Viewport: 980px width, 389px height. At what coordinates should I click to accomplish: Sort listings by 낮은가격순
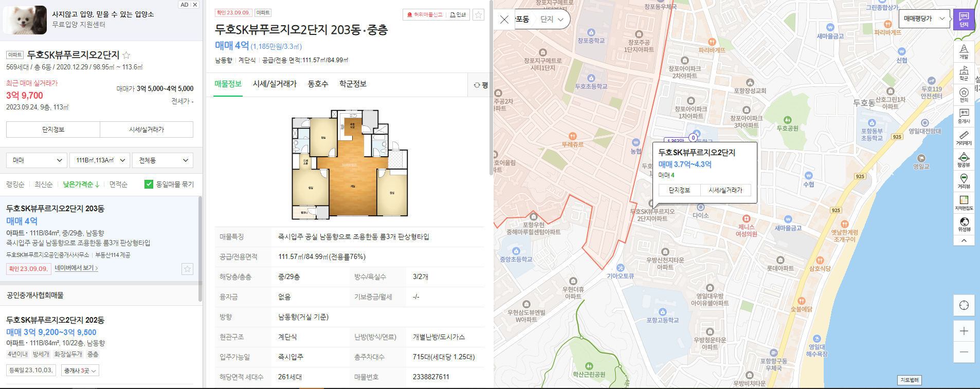click(x=81, y=184)
